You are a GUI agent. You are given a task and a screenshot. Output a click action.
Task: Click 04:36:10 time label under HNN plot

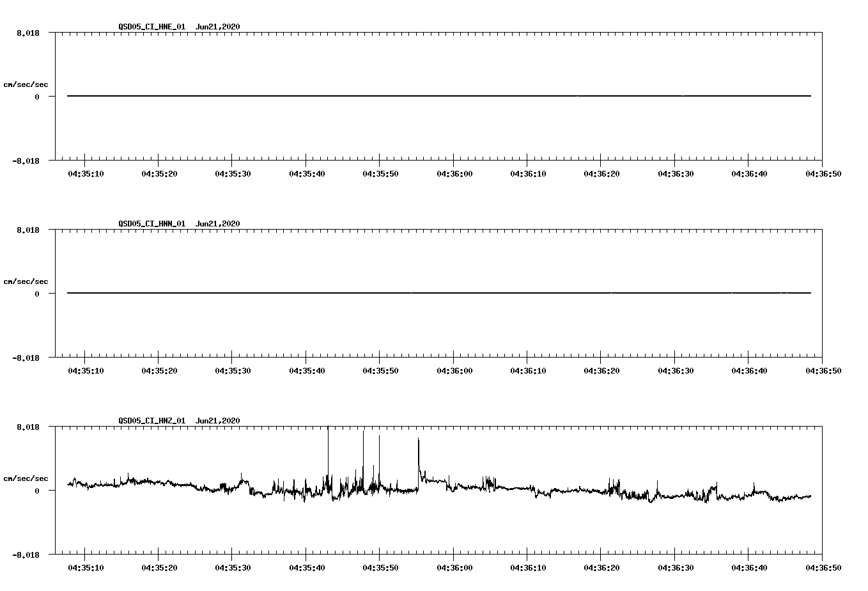point(528,371)
